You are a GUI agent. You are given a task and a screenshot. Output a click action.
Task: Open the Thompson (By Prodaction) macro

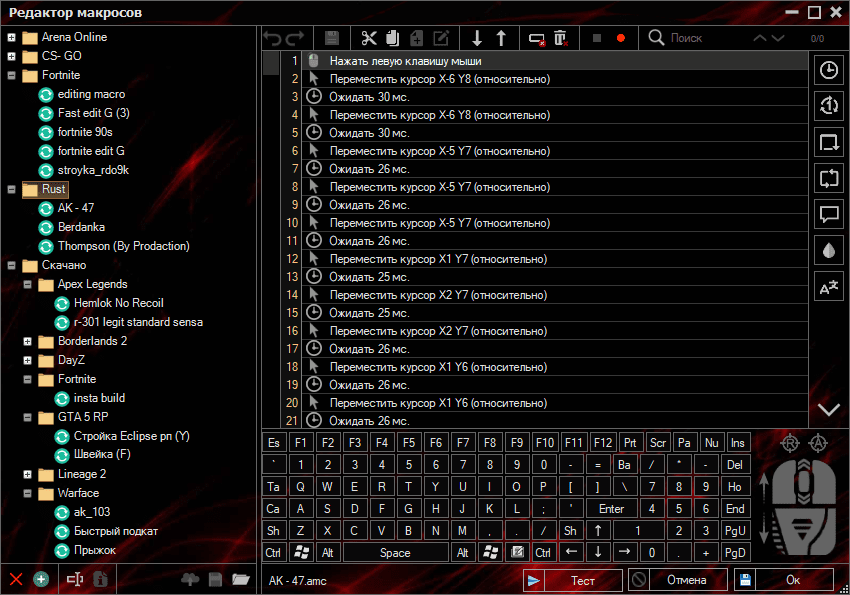pos(123,246)
